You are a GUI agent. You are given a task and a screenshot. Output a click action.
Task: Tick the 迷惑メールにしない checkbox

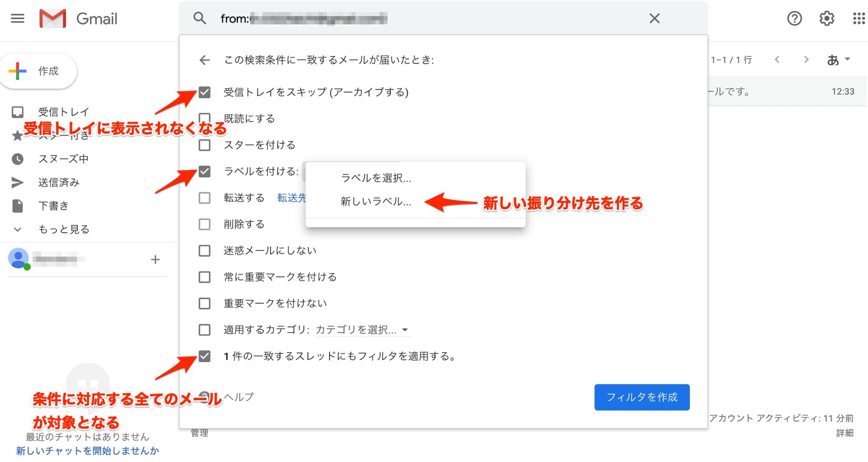coord(205,251)
